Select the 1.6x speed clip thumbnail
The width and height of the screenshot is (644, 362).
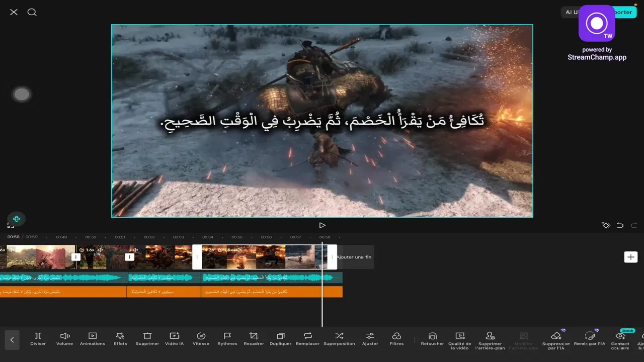coord(103,257)
